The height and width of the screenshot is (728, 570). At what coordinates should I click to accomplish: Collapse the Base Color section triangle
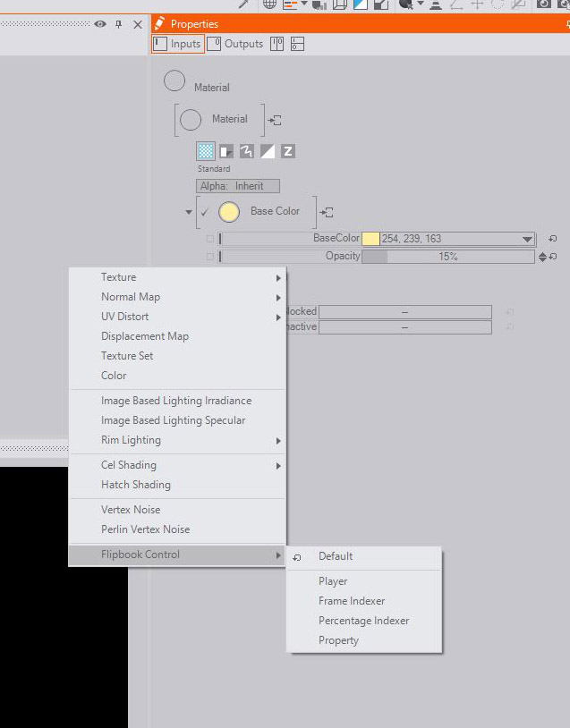189,213
